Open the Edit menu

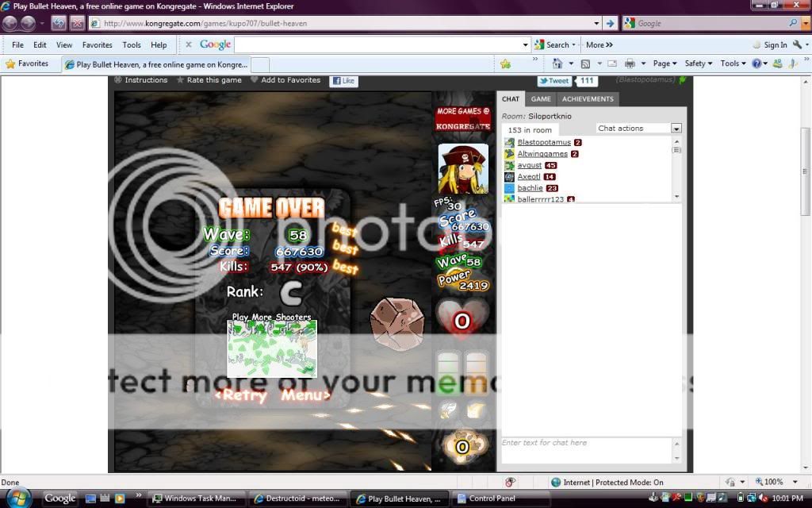click(x=40, y=44)
